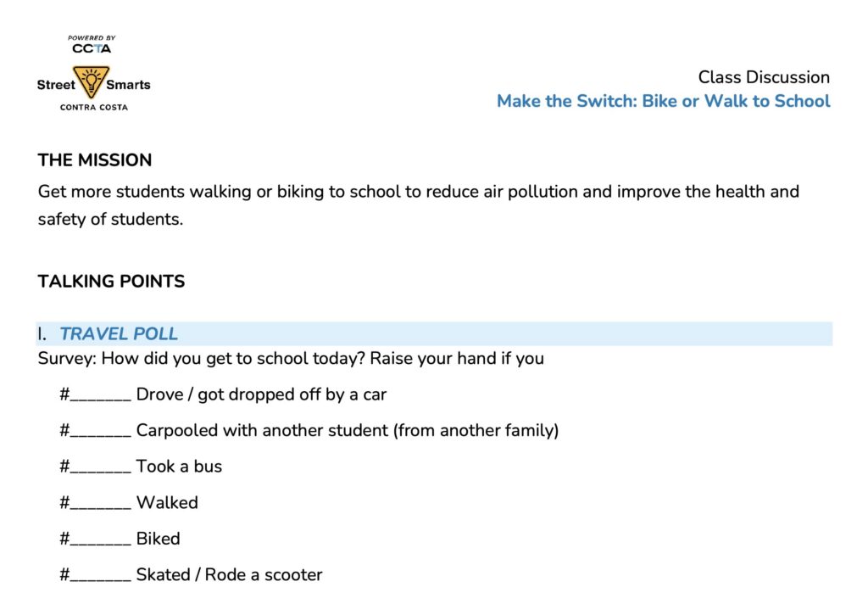Click the 'Class Discussion' header text
Image resolution: width=868 pixels, height=604 pixels.
click(x=763, y=77)
